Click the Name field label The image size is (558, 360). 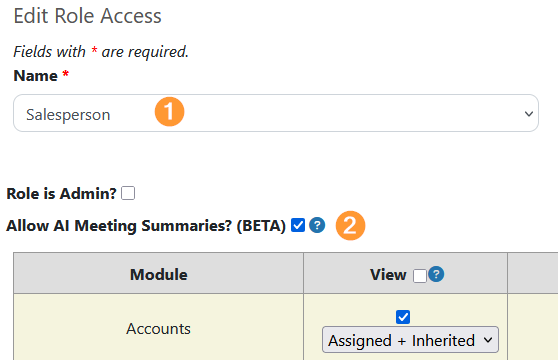coord(36,76)
